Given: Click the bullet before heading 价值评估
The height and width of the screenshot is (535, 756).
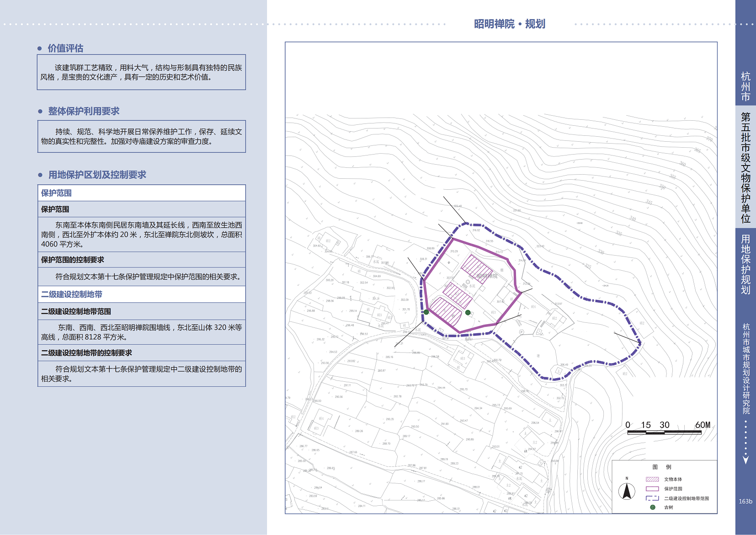Looking at the screenshot, I should 40,48.
